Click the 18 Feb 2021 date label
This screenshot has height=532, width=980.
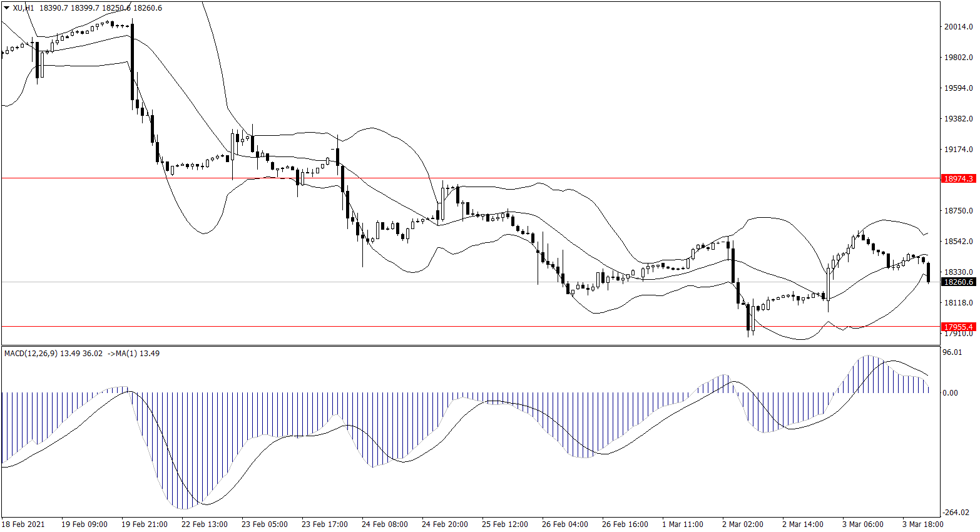23,524
